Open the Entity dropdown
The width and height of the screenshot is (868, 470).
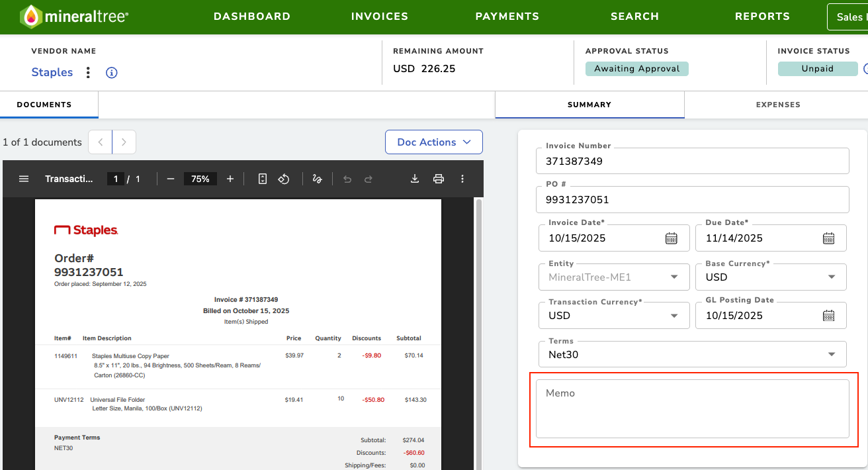point(615,277)
